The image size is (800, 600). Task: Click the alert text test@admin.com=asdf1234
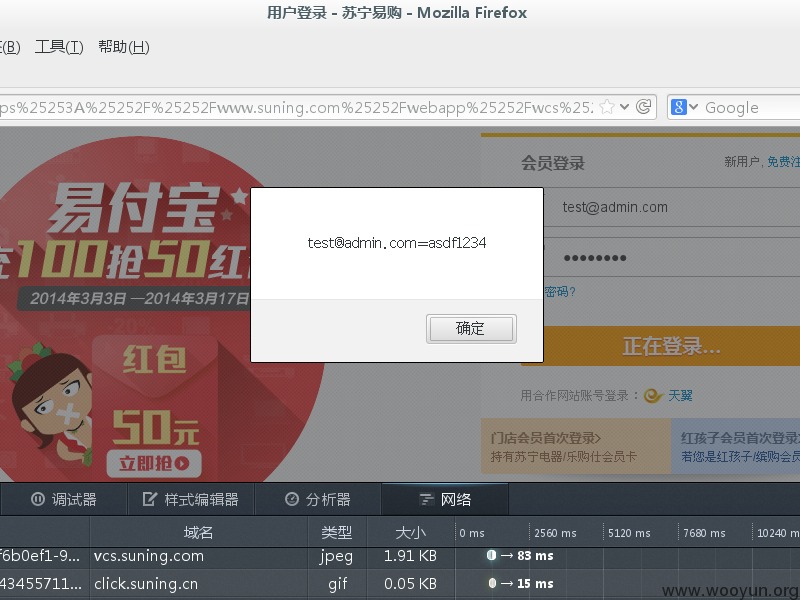(x=397, y=243)
